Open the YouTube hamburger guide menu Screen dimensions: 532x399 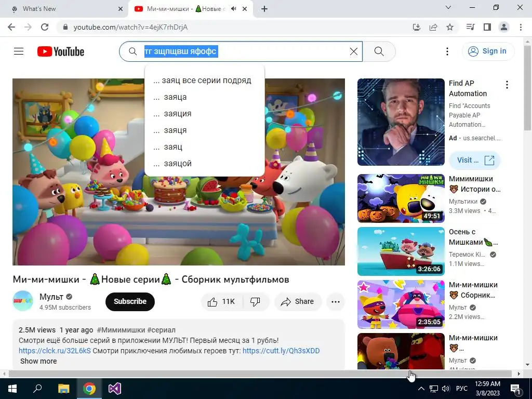click(x=19, y=51)
